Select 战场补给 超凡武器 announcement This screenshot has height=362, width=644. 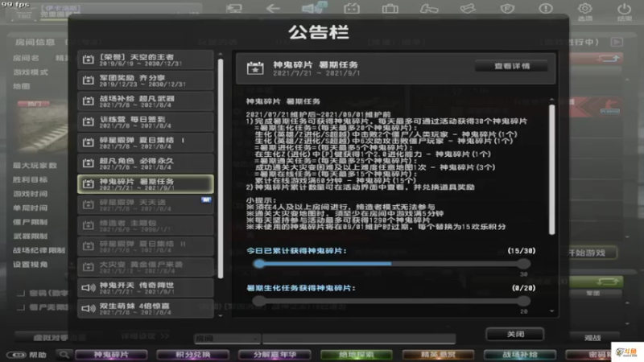point(146,101)
